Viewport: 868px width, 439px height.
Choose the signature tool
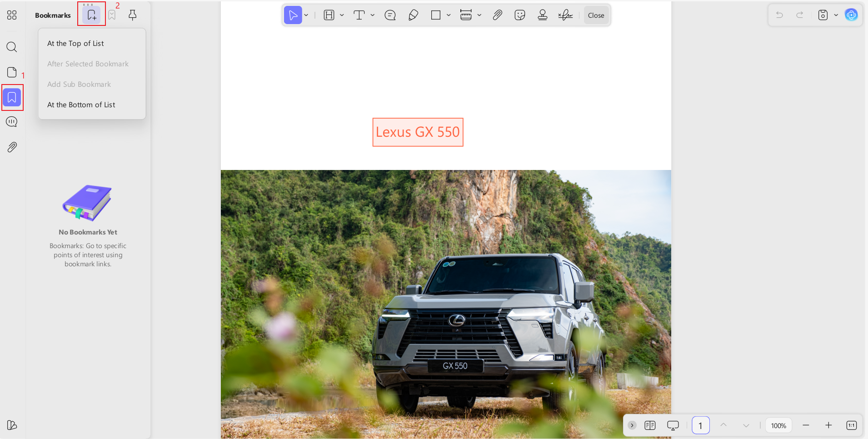pyautogui.click(x=565, y=15)
